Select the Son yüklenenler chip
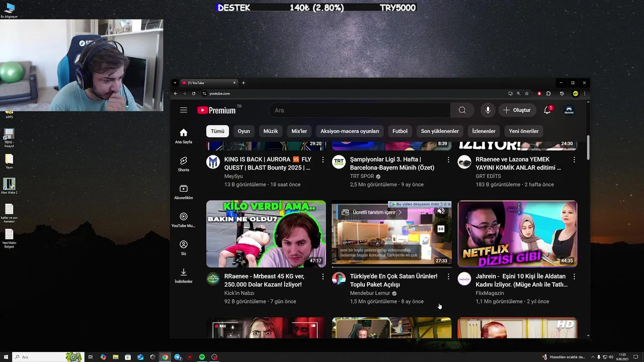The width and height of the screenshot is (644, 362). click(440, 131)
